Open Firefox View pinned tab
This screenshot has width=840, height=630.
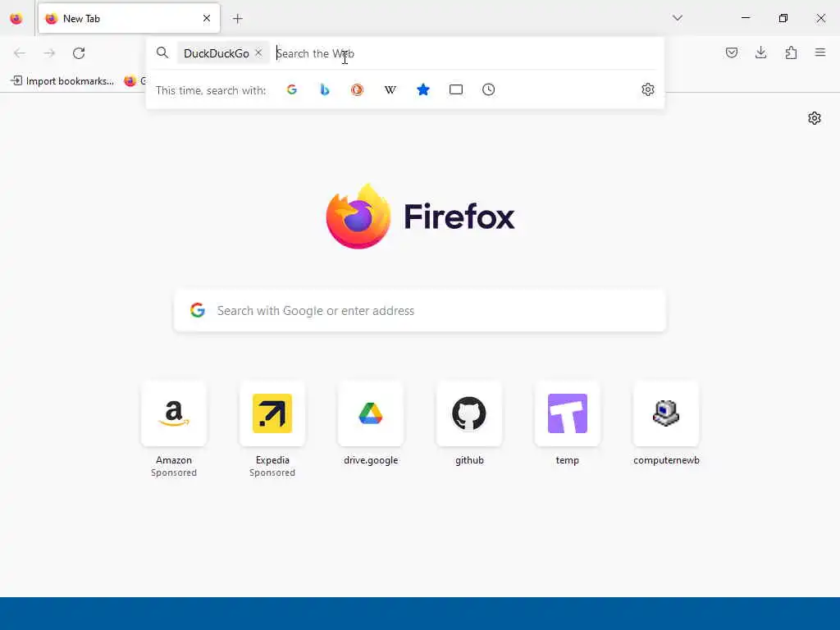coord(16,19)
